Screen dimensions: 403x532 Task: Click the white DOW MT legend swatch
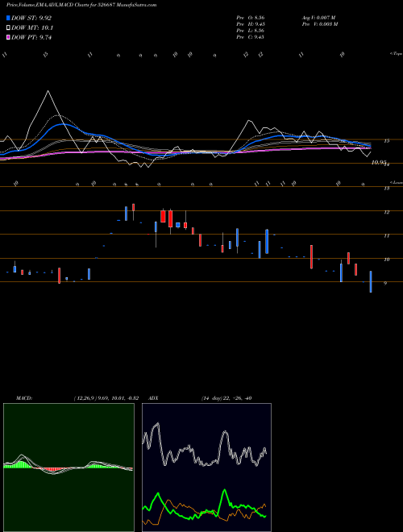pyautogui.click(x=9, y=28)
